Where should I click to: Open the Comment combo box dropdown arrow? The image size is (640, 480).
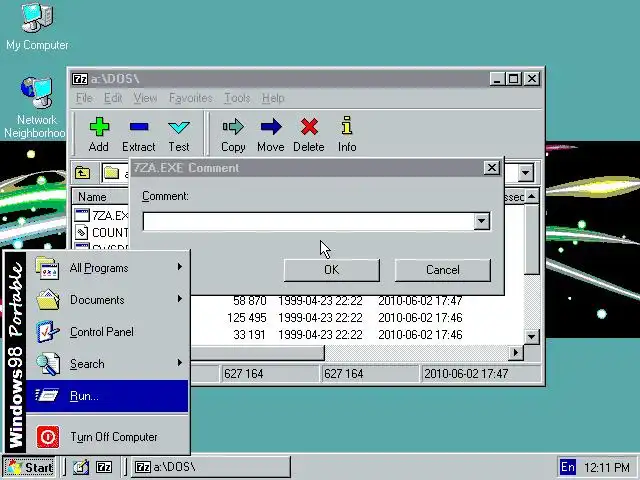(x=482, y=221)
